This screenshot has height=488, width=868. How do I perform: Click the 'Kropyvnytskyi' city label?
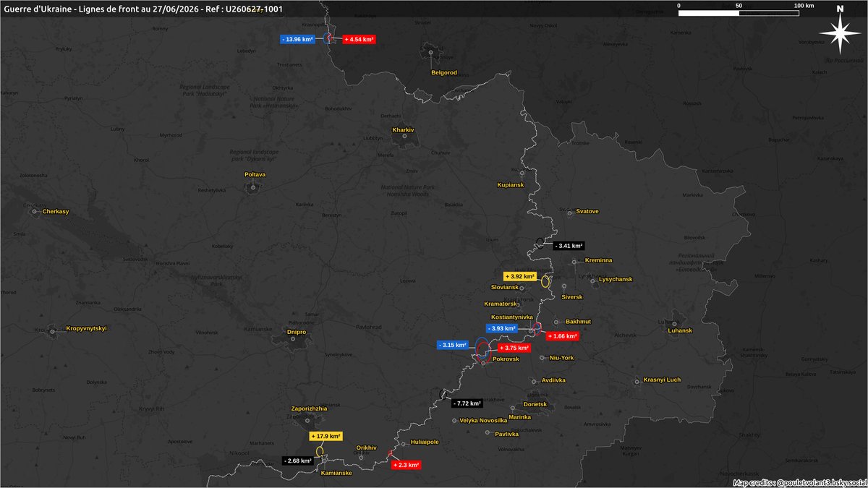(86, 328)
